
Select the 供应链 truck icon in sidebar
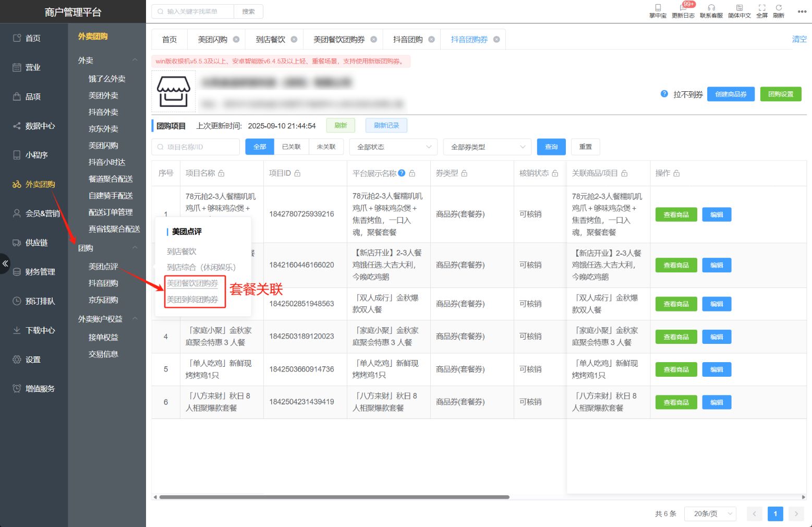click(x=17, y=243)
